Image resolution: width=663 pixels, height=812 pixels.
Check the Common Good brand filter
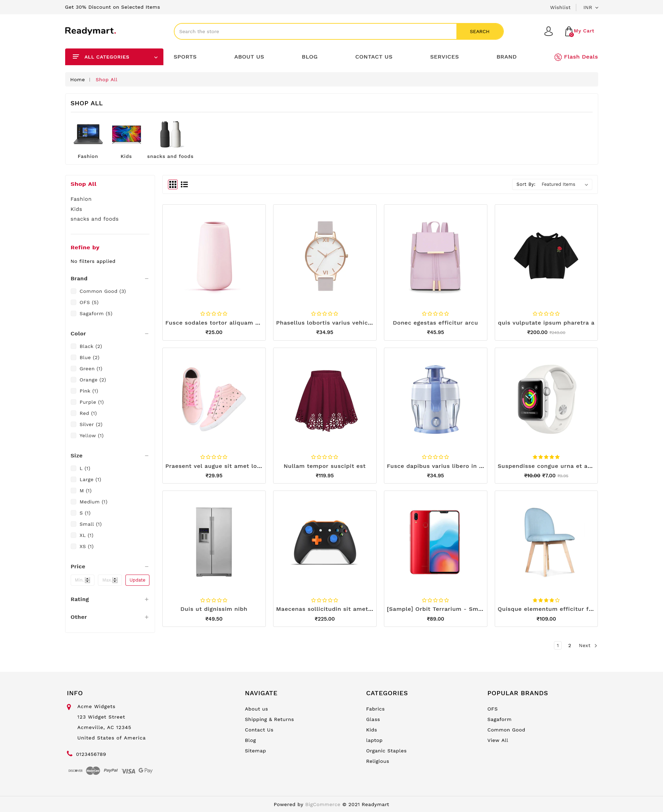coord(73,291)
